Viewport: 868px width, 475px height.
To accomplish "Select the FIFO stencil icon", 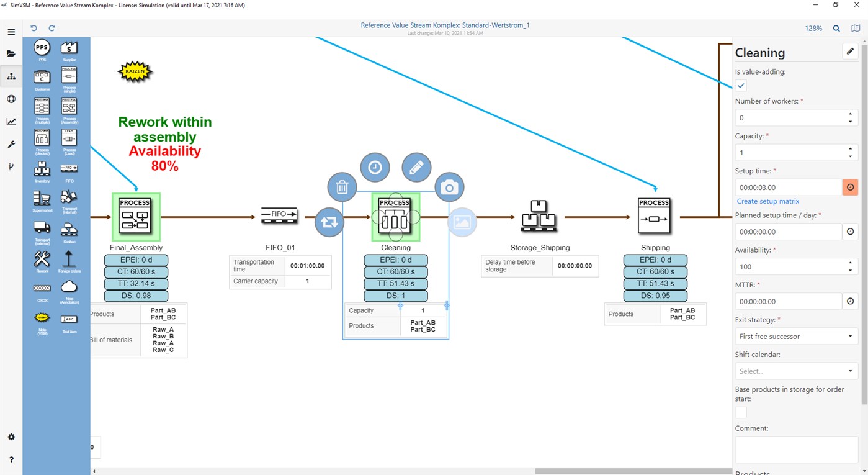I will (69, 168).
